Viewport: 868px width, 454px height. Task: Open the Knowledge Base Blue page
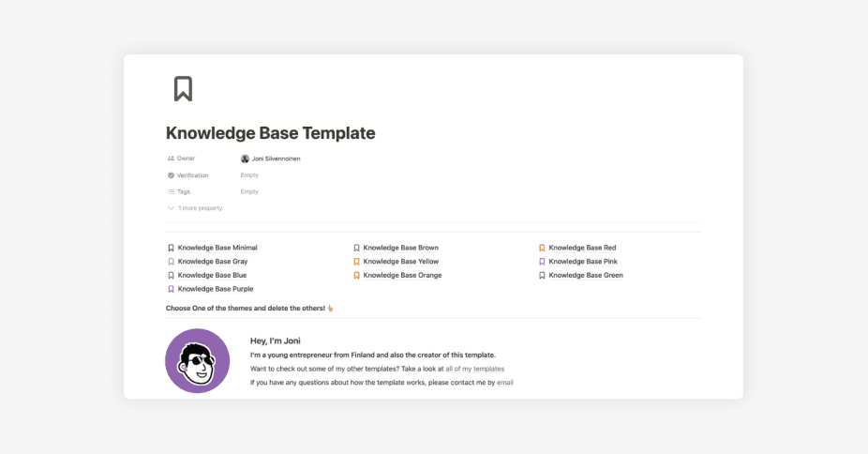coord(212,275)
